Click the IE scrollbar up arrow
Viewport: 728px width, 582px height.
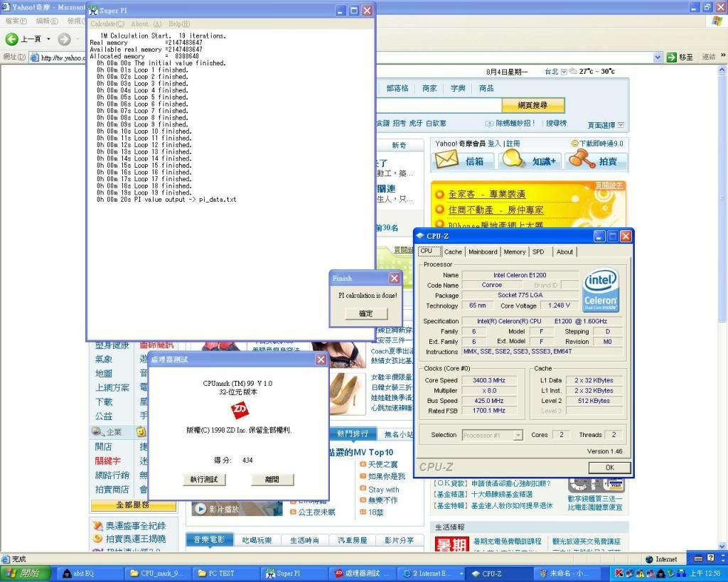tap(722, 70)
